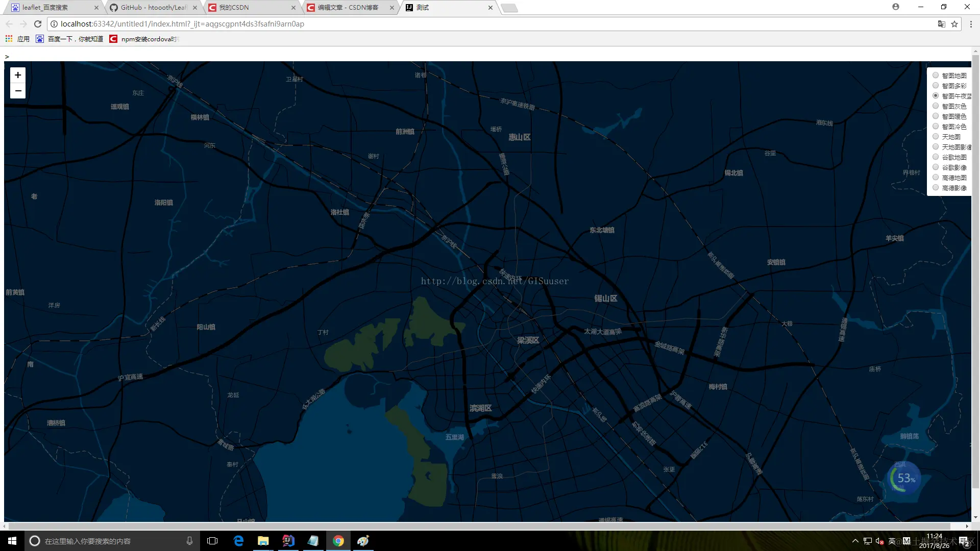Switch to the 高德影像 base layer
This screenshot has width=980, height=551.
(x=936, y=188)
